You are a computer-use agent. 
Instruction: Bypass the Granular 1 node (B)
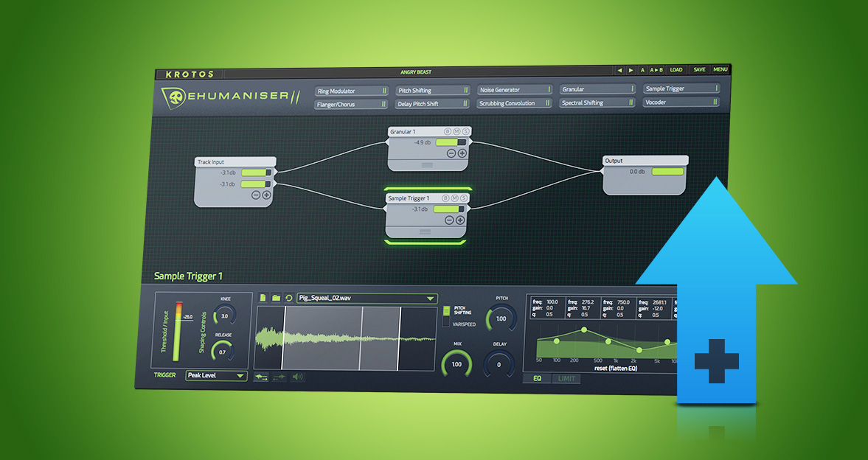(447, 131)
